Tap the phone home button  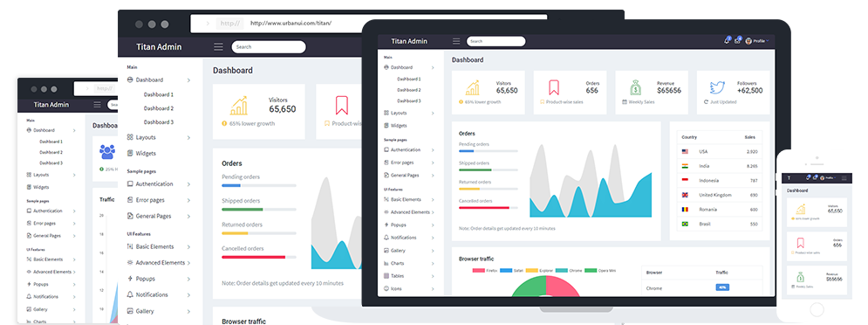pyautogui.click(x=817, y=308)
